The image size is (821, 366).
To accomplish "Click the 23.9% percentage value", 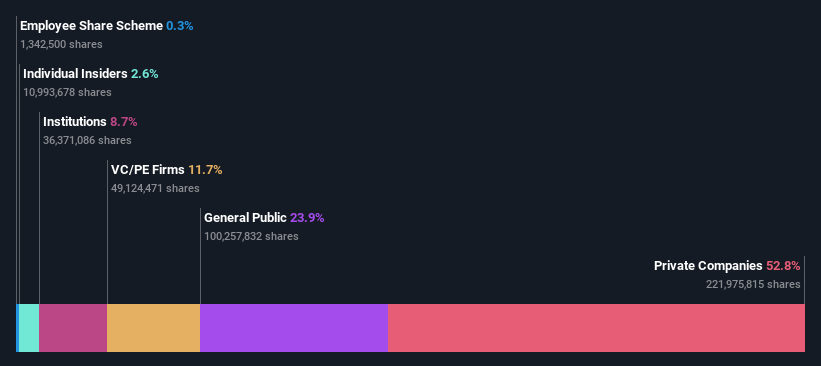I will click(x=307, y=218).
